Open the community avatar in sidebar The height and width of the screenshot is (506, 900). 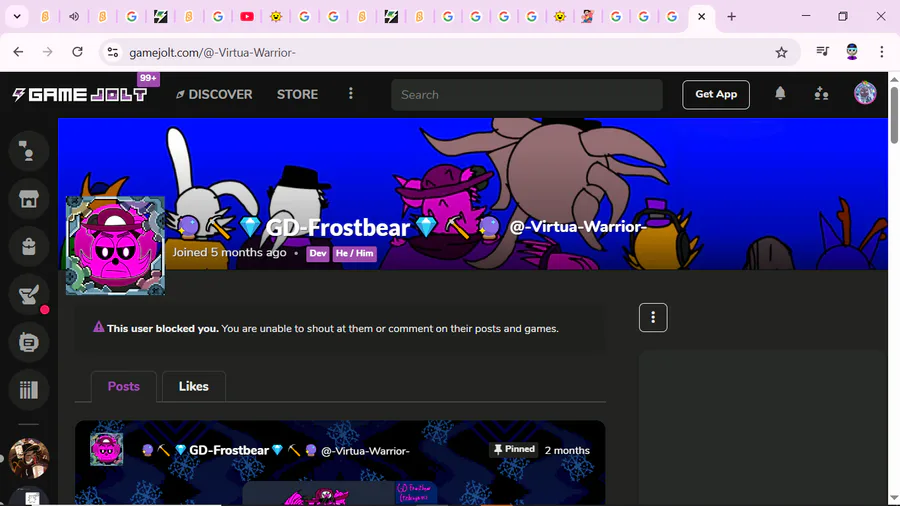tap(28, 458)
